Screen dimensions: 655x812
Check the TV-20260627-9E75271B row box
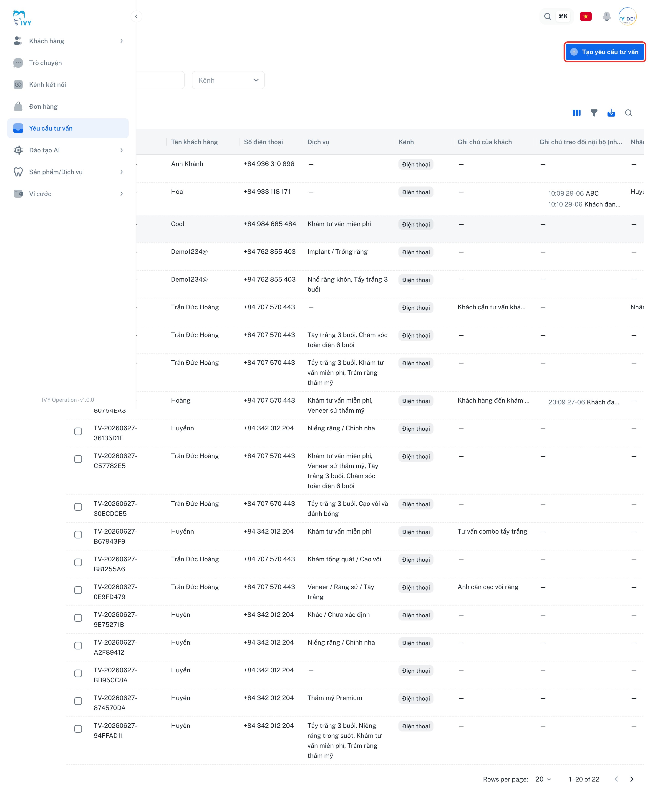click(78, 618)
